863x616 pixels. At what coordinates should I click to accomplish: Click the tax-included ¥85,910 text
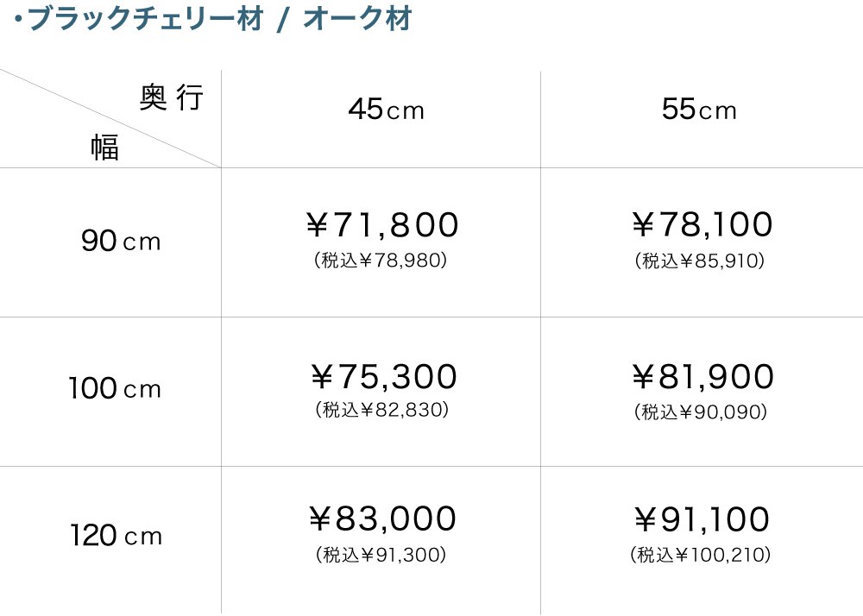[x=700, y=260]
